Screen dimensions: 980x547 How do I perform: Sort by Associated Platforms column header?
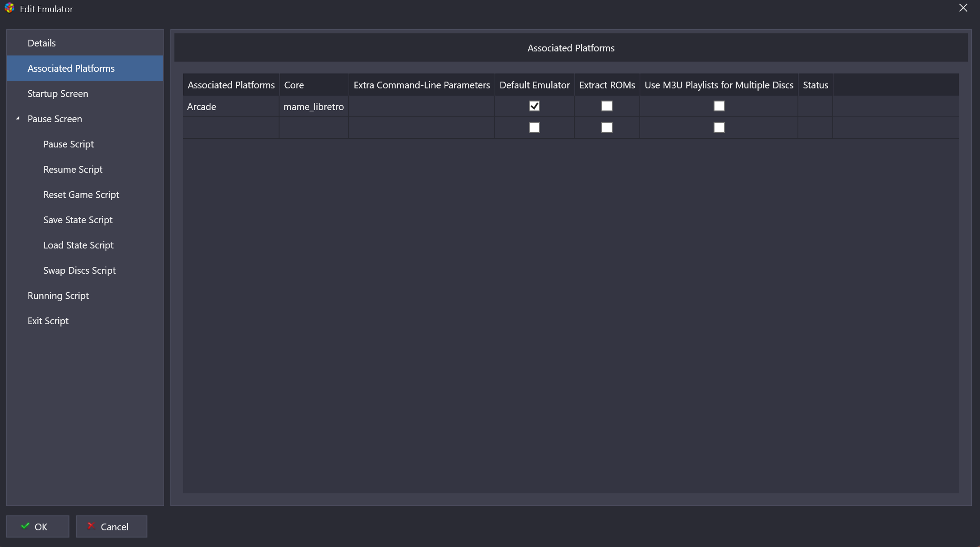click(x=231, y=85)
